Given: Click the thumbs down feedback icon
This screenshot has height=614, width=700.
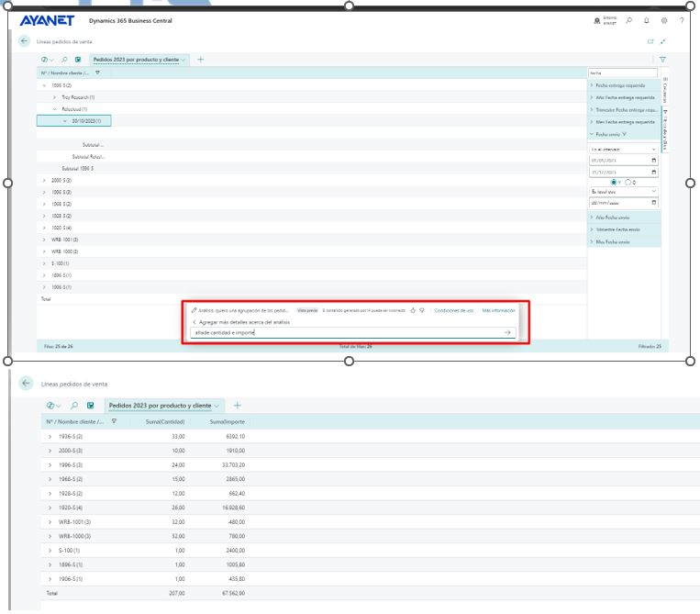Looking at the screenshot, I should coord(422,310).
